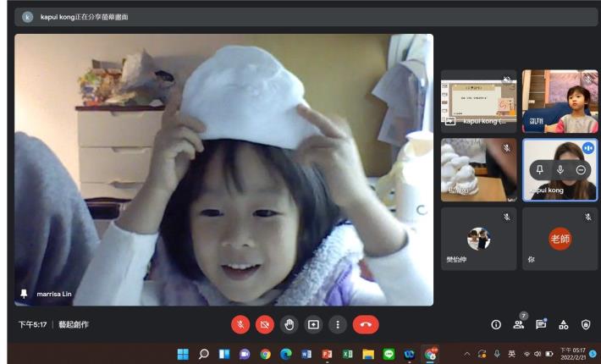Open PowerPoint from the taskbar

[x=327, y=354]
